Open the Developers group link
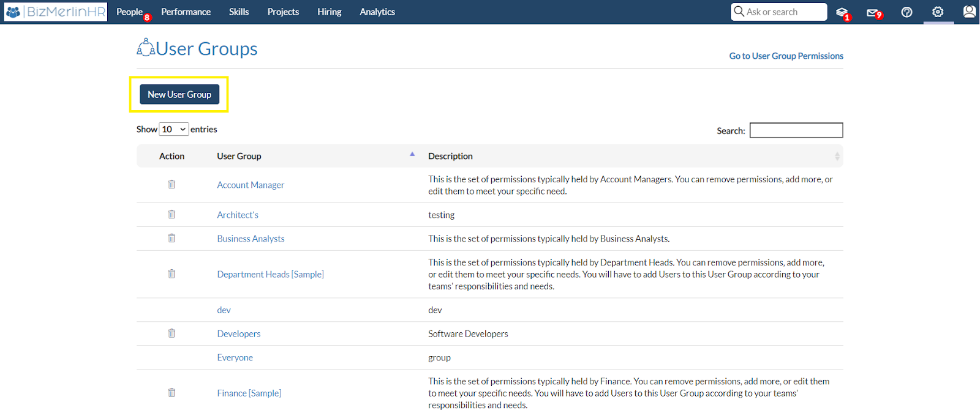 239,333
